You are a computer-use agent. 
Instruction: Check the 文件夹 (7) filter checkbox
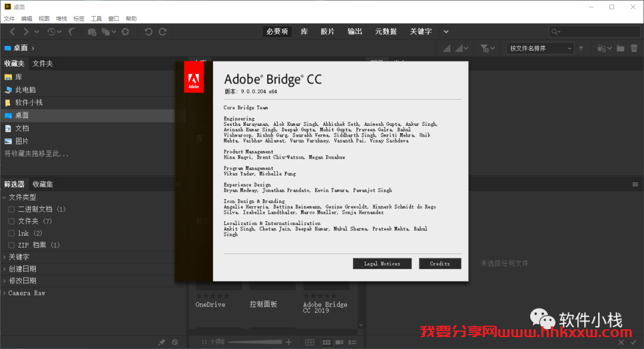pos(11,221)
